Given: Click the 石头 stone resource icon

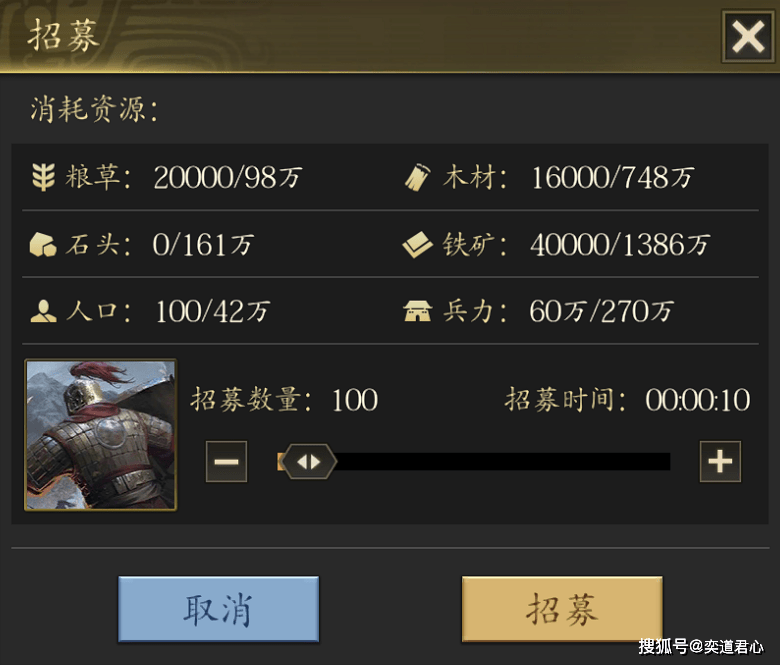Looking at the screenshot, I should coord(43,245).
